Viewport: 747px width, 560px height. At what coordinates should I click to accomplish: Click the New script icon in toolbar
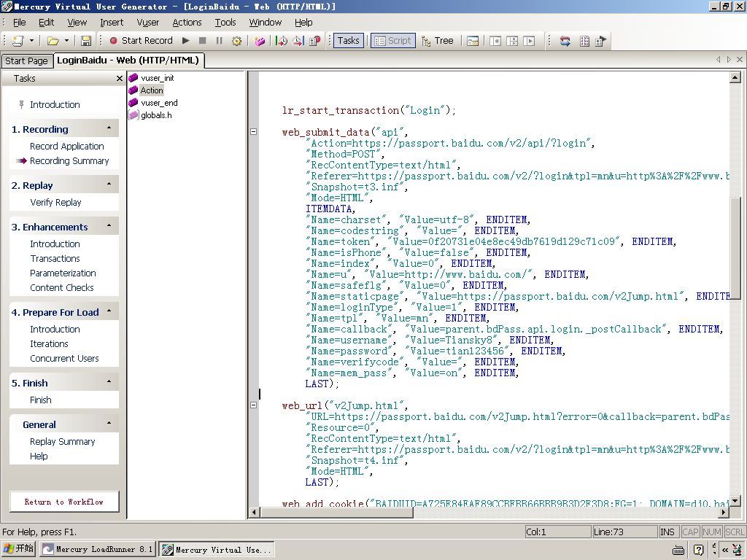click(18, 41)
